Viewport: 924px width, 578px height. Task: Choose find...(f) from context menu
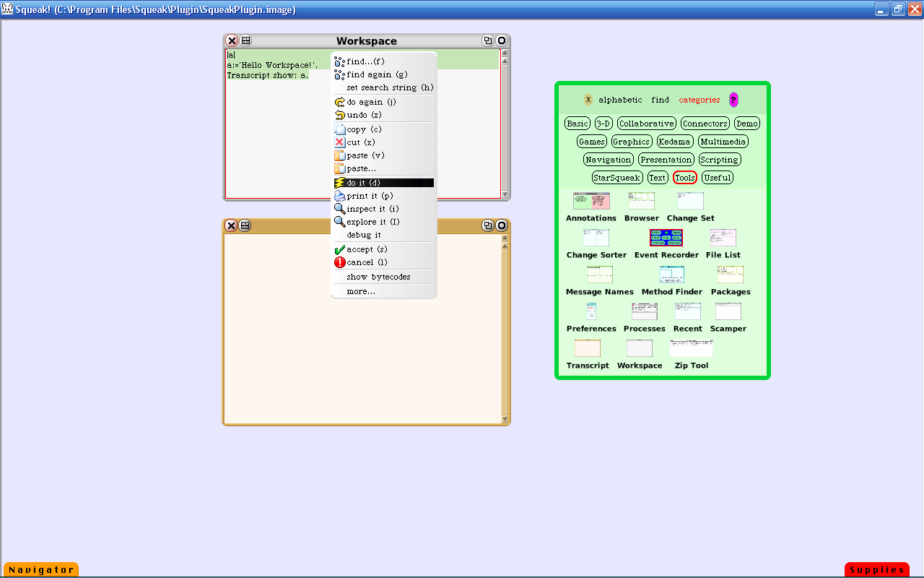tap(384, 61)
